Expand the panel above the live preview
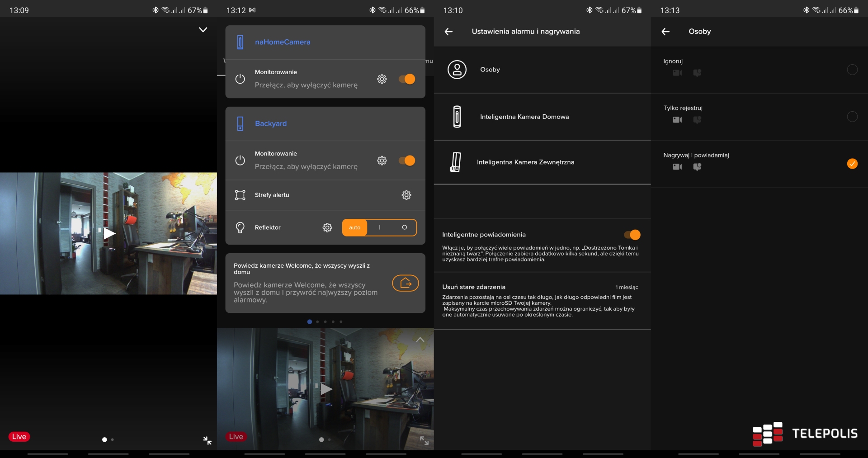This screenshot has height=458, width=868. 420,340
